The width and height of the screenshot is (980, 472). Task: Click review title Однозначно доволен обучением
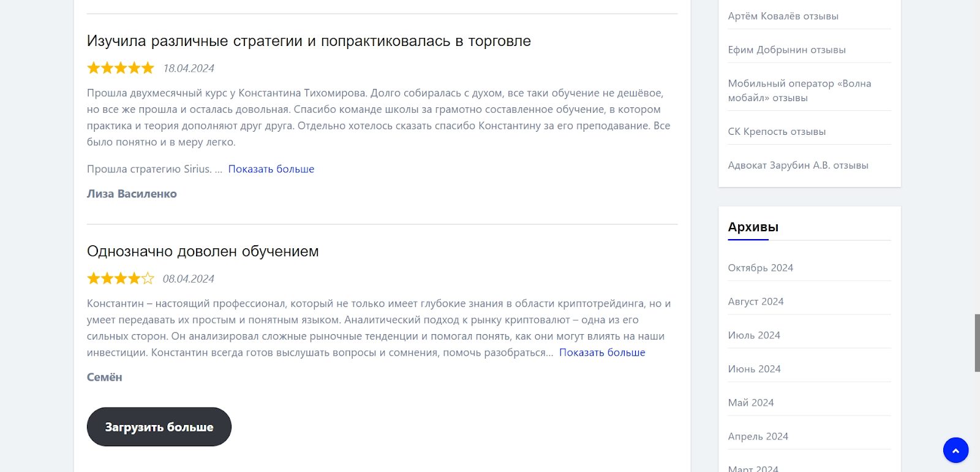203,251
